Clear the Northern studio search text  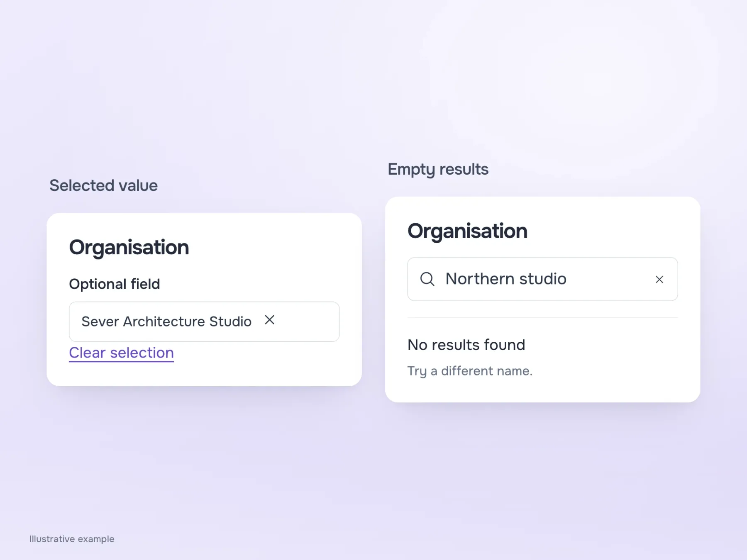pos(659,280)
